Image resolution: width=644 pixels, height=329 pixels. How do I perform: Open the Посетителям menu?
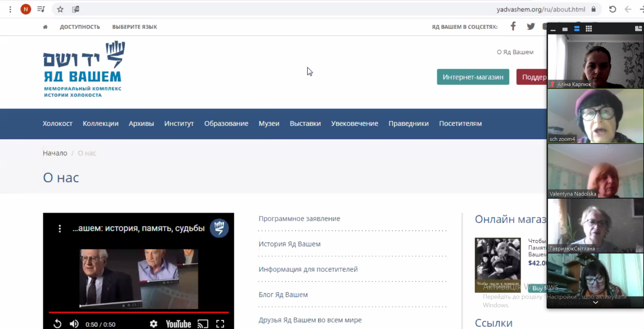point(460,123)
